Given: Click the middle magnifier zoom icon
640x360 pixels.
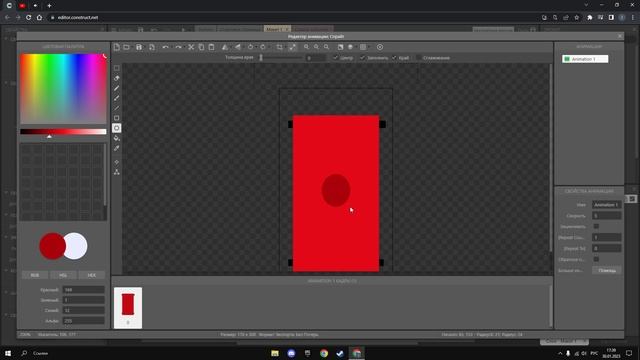Looking at the screenshot, I should coord(316,47).
